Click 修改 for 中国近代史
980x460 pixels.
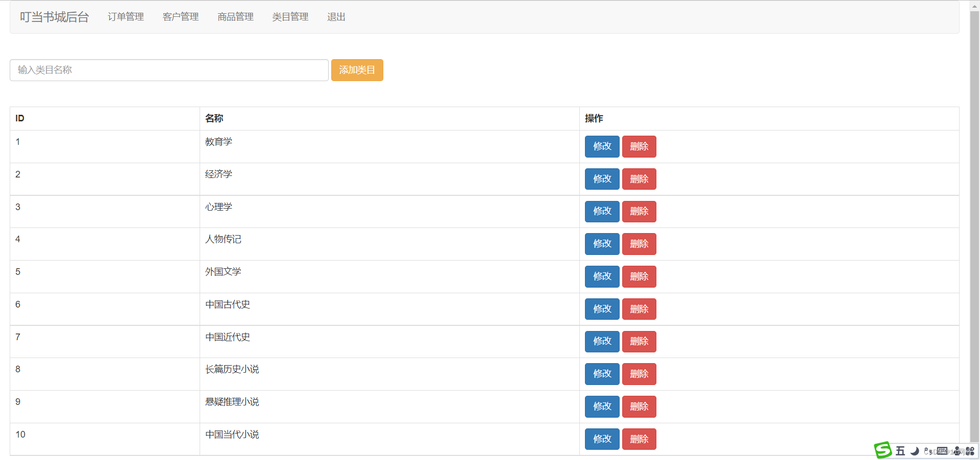pos(602,341)
